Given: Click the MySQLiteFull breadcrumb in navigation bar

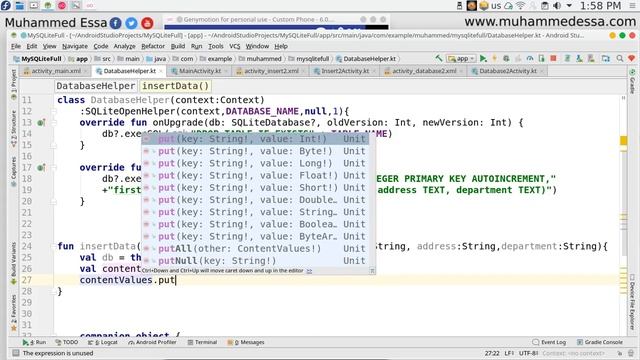Looking at the screenshot, I should pyautogui.click(x=38, y=59).
